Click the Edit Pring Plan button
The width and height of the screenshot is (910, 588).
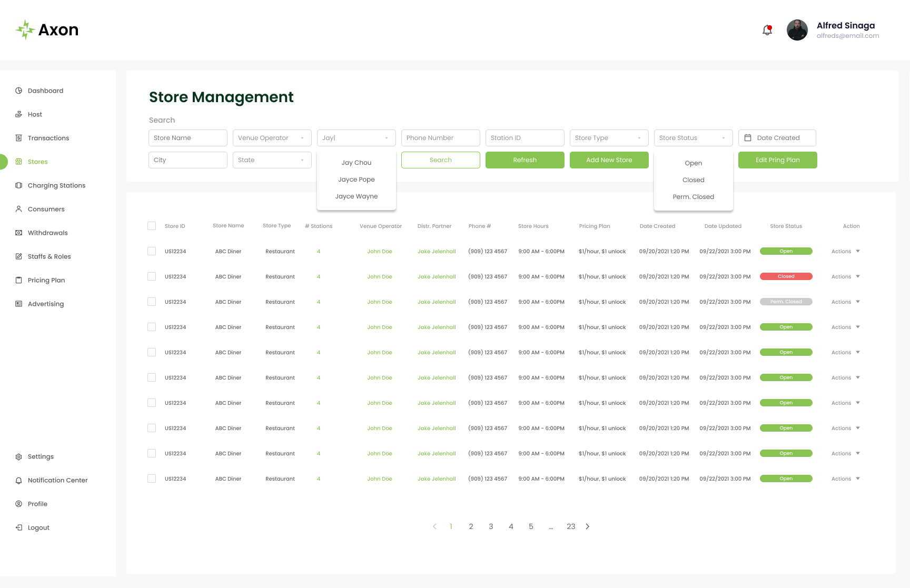778,160
